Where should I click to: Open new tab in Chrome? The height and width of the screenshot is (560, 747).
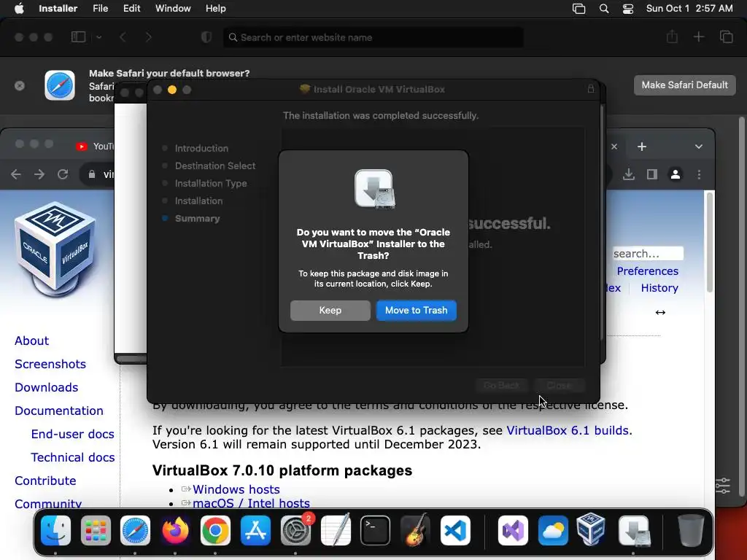pyautogui.click(x=642, y=147)
